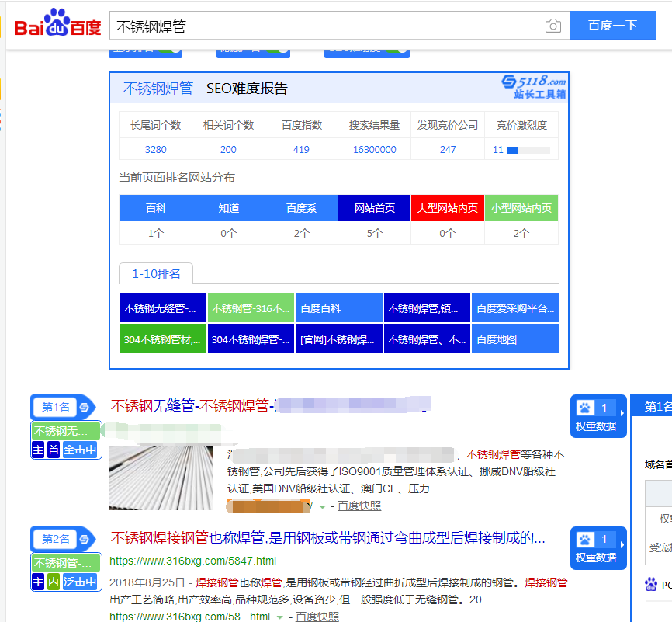Click the 内 tag under 第2名
The height and width of the screenshot is (622, 672).
click(x=53, y=582)
